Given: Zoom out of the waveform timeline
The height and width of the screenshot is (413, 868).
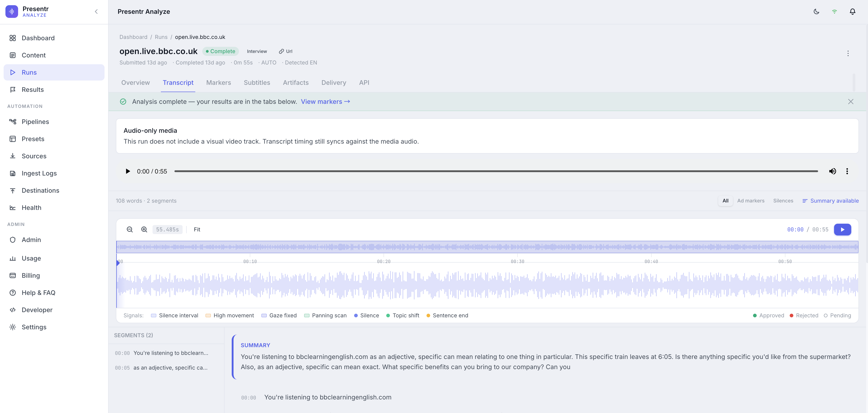Looking at the screenshot, I should point(130,229).
